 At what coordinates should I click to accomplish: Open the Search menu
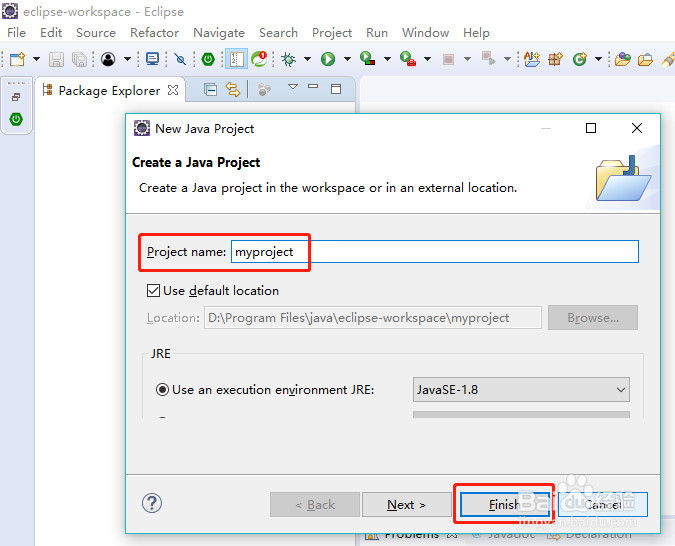[279, 33]
